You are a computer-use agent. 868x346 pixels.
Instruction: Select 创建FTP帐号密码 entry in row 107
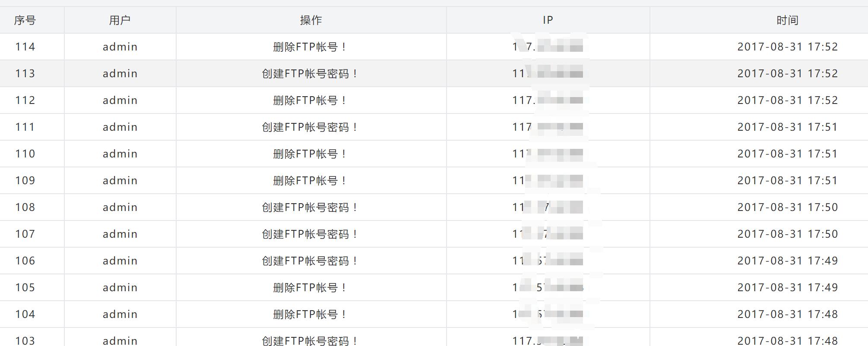(x=310, y=234)
